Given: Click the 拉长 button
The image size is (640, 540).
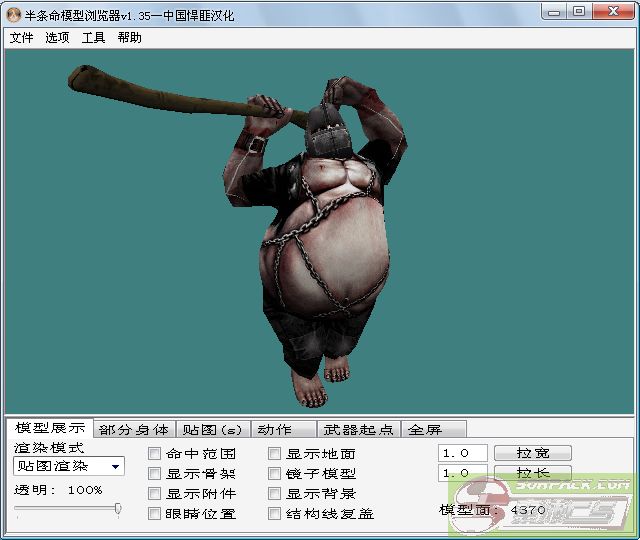Looking at the screenshot, I should (x=532, y=473).
